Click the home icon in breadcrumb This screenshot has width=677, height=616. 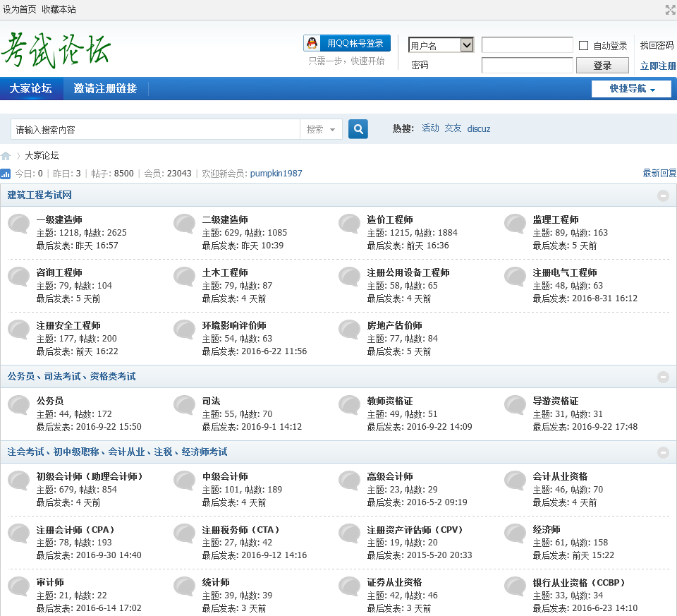pos(6,156)
